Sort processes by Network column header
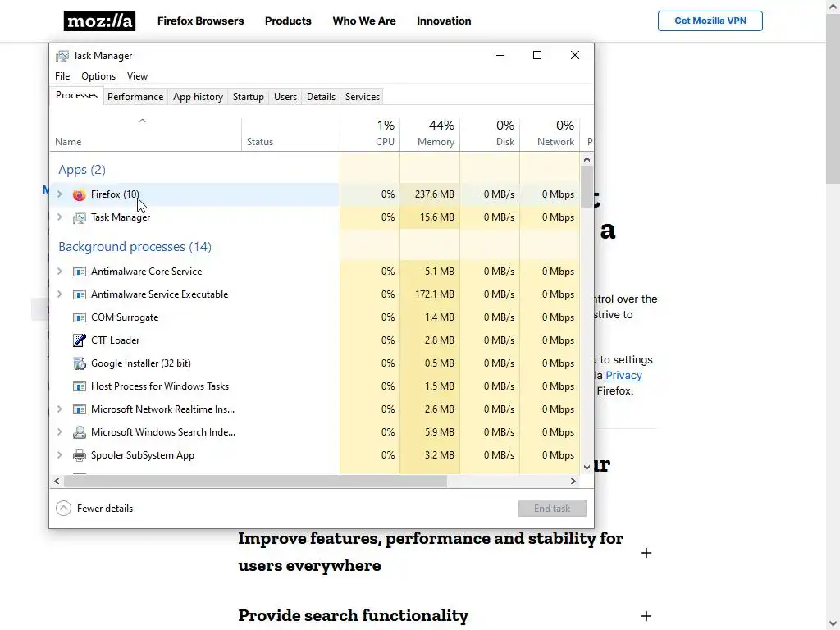The image size is (840, 630). pos(550,134)
